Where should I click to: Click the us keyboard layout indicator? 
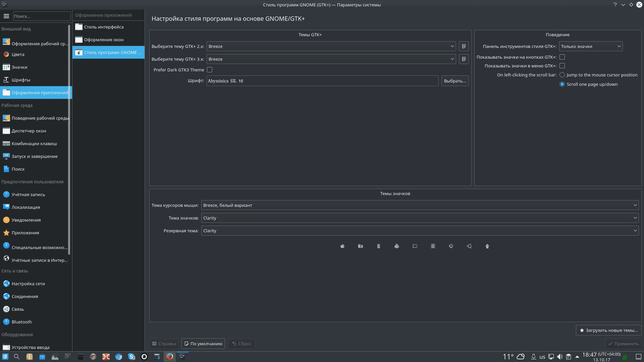[x=542, y=357]
